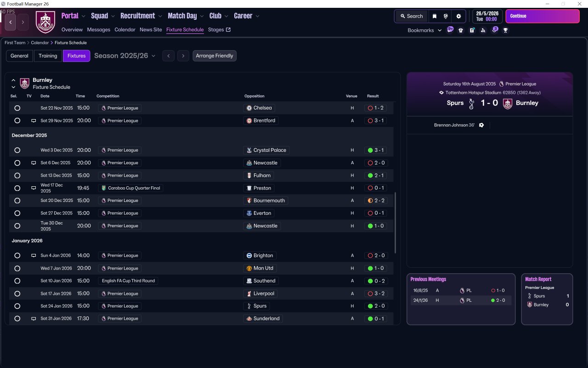Go back with the navigation back arrow
588x368 pixels.
point(11,22)
